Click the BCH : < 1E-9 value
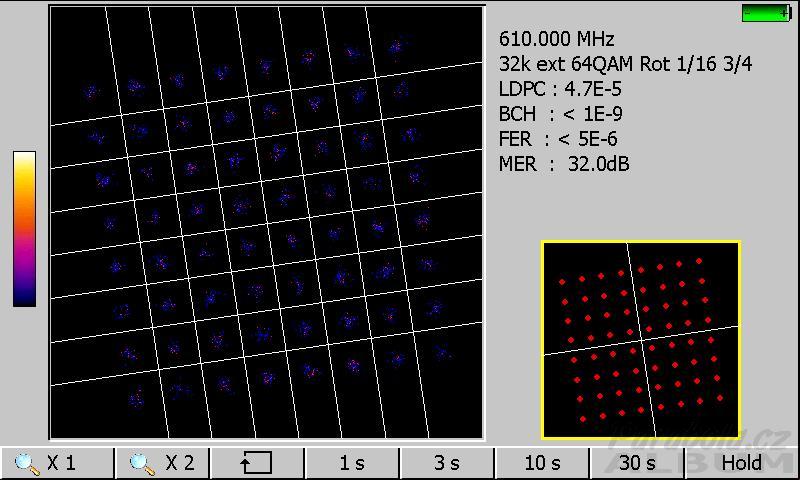Image resolution: width=800 pixels, height=480 pixels. pyautogui.click(x=561, y=114)
